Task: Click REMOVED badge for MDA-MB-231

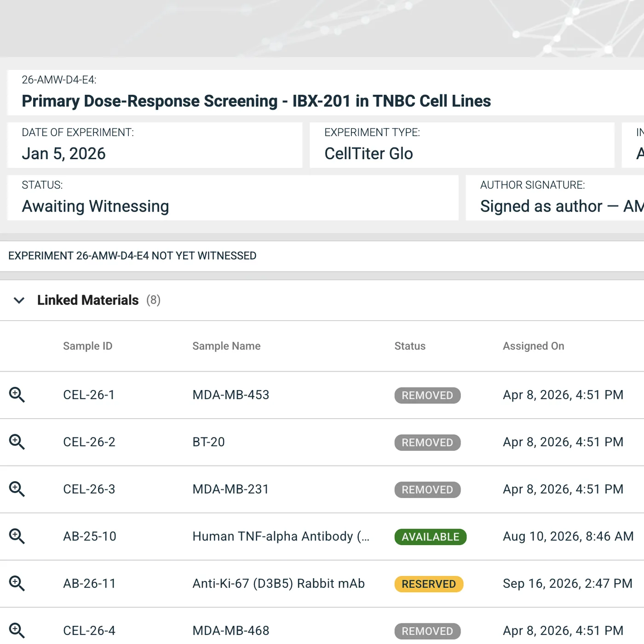Action: click(x=427, y=489)
